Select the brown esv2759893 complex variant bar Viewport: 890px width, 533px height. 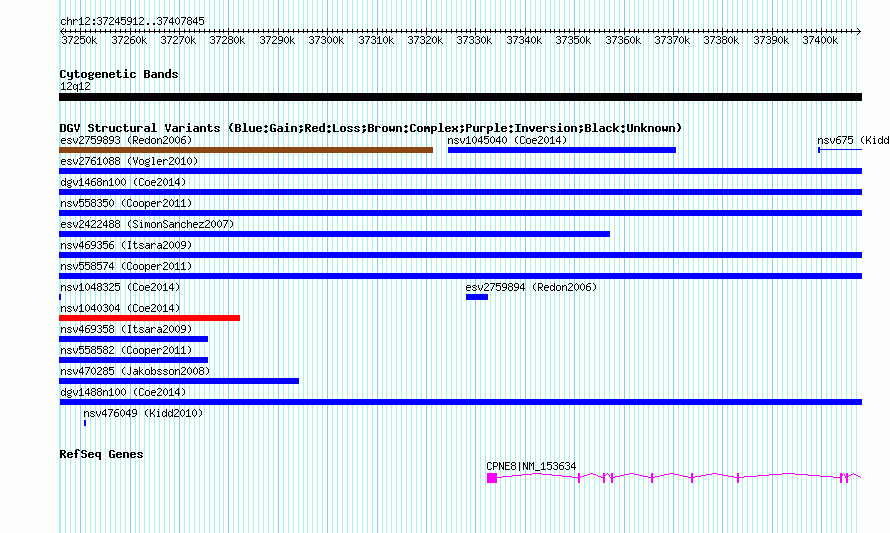[246, 150]
